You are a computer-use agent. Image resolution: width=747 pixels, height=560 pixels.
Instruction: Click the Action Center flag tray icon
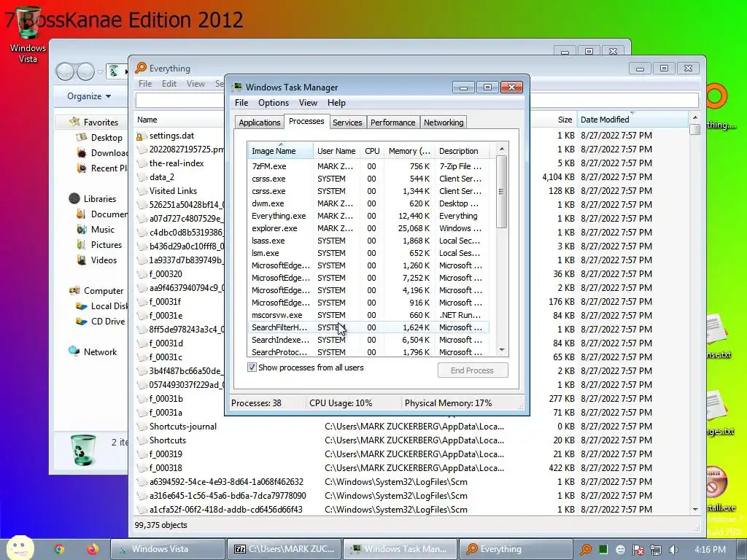point(638,550)
